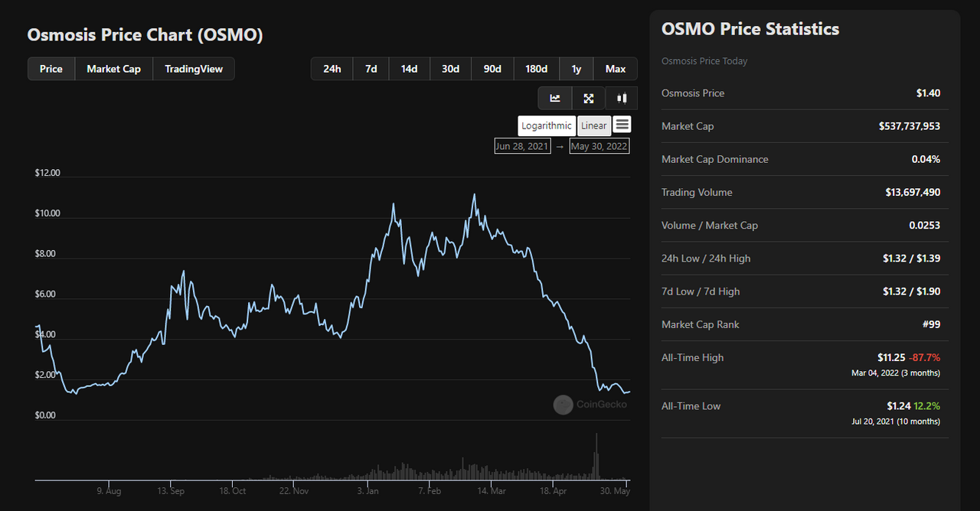Select the TradingView tab
Viewport: 980px width, 511px height.
tap(194, 69)
